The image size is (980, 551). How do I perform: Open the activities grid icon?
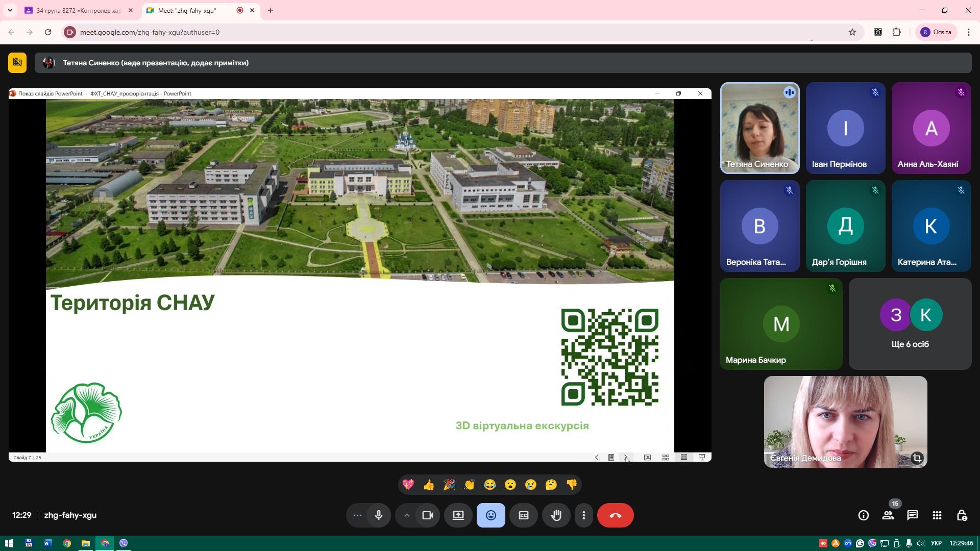click(937, 515)
